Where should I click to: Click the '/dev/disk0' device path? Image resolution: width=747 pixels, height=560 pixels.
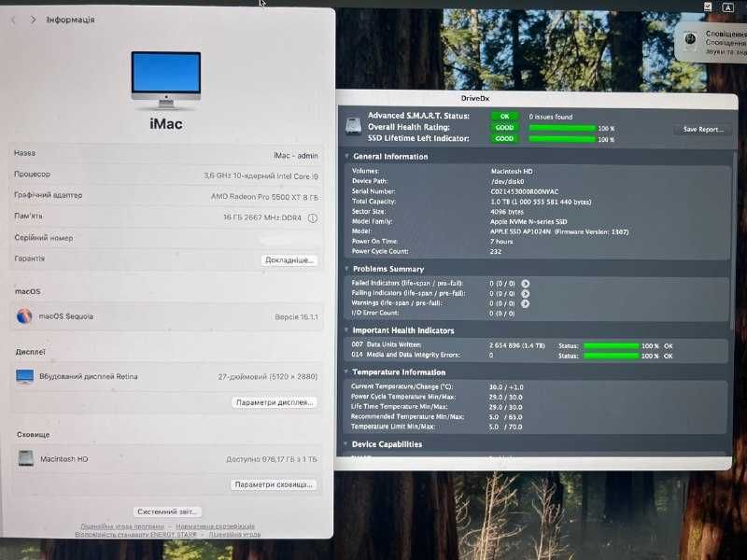(507, 181)
